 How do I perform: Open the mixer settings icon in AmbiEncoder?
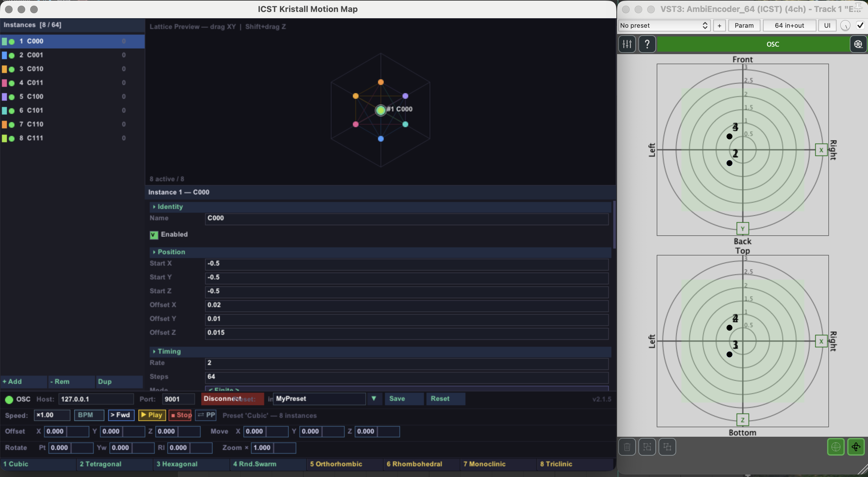pos(627,44)
